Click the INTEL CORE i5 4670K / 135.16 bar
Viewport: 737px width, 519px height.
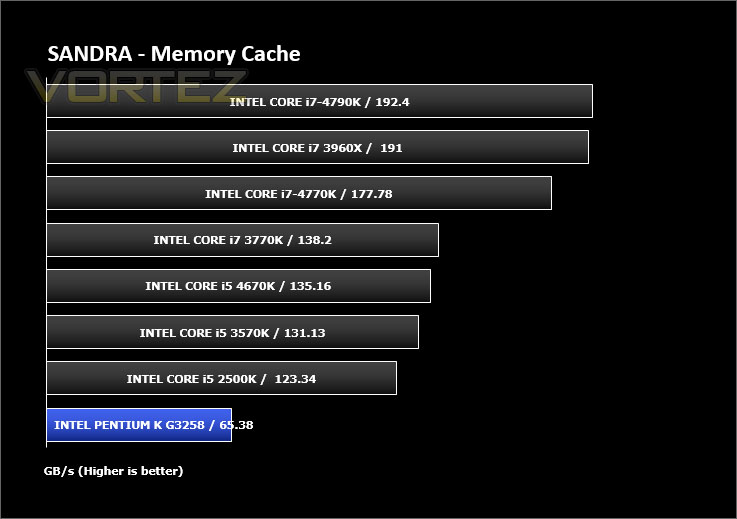239,286
